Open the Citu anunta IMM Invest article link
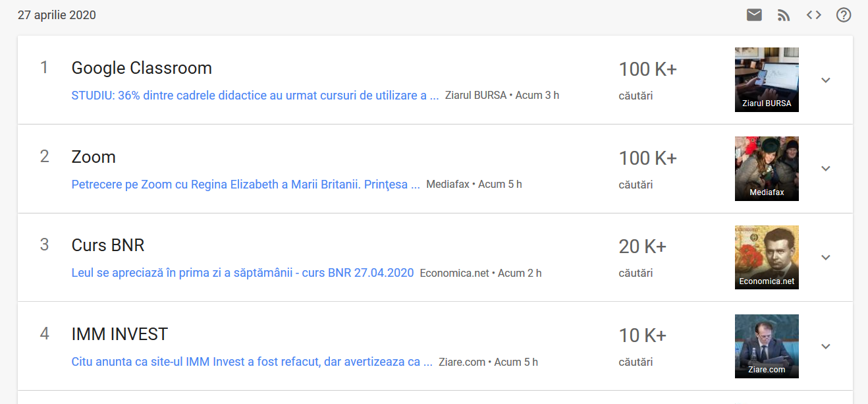The image size is (868, 404). pos(252,362)
